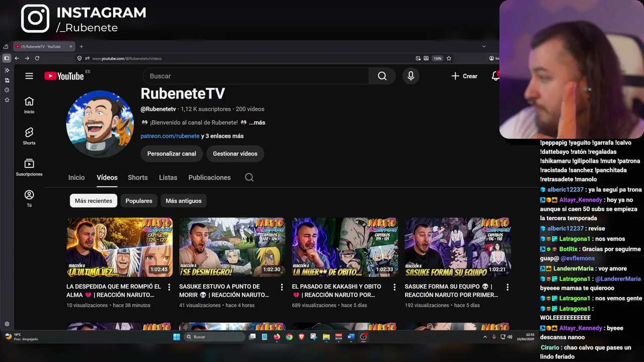Click title SASUKE ESTUVO A PUNTO DE MORIR

(x=225, y=291)
